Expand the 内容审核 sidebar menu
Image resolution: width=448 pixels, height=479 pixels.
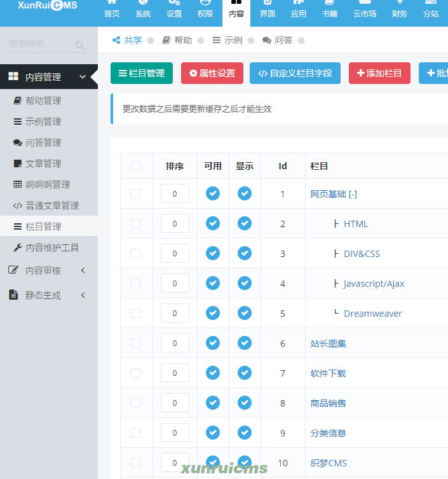click(83, 270)
